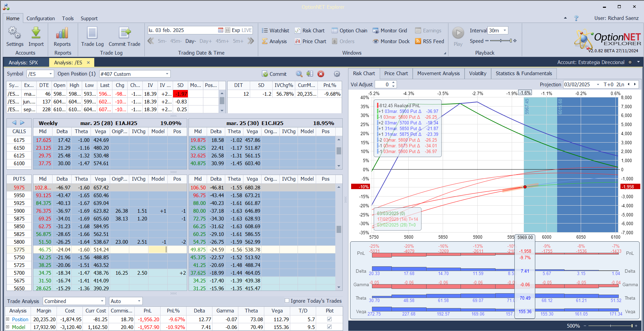
Task: Toggle Ignore Today's Trades checkbox
Action: coord(287,301)
